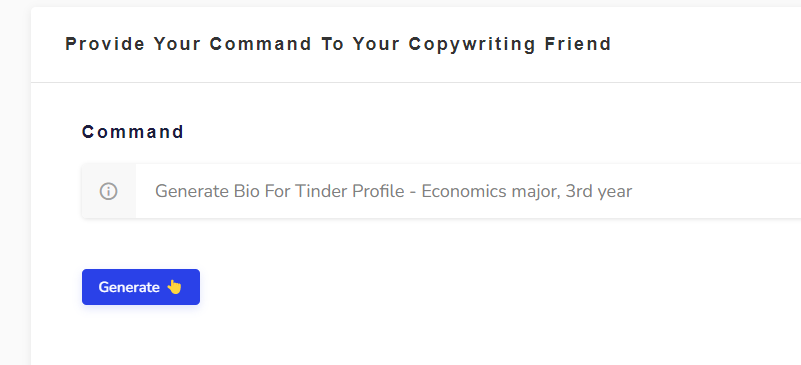Click the blue Generate button
This screenshot has width=801, height=365.
click(x=141, y=287)
